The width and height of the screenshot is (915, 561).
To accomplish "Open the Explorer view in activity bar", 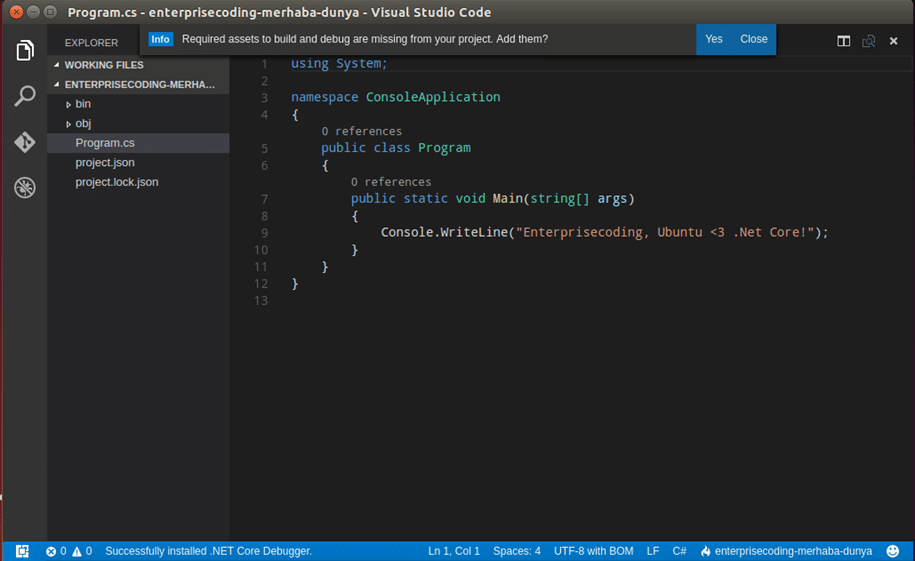I will click(x=25, y=50).
